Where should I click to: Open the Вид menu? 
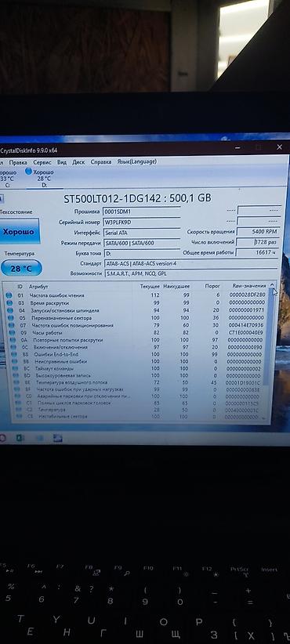click(x=62, y=162)
